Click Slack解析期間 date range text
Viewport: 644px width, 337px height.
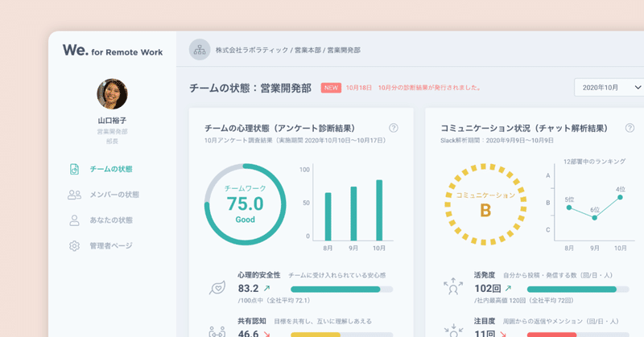click(x=497, y=141)
